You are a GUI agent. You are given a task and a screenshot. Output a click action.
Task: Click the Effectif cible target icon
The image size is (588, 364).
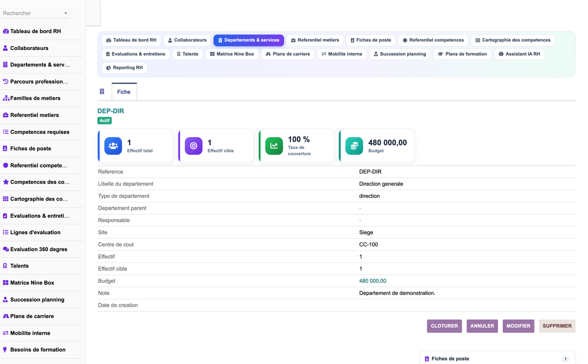(194, 146)
